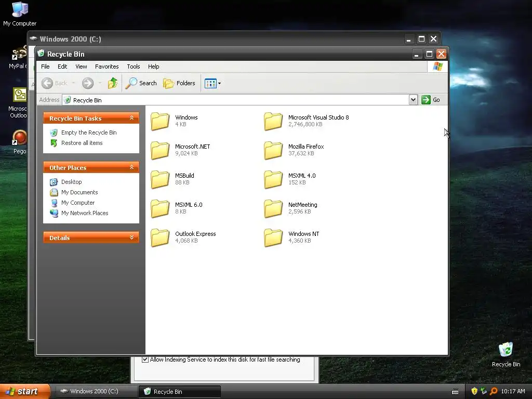Select the Windows folder icon
This screenshot has height=399, width=532.
click(x=160, y=121)
